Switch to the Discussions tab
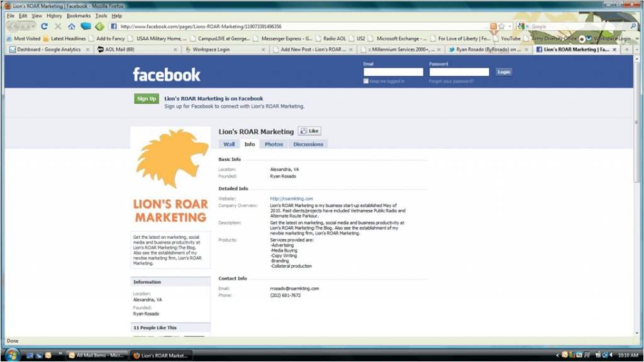The height and width of the screenshot is (362, 644). pos(308,145)
